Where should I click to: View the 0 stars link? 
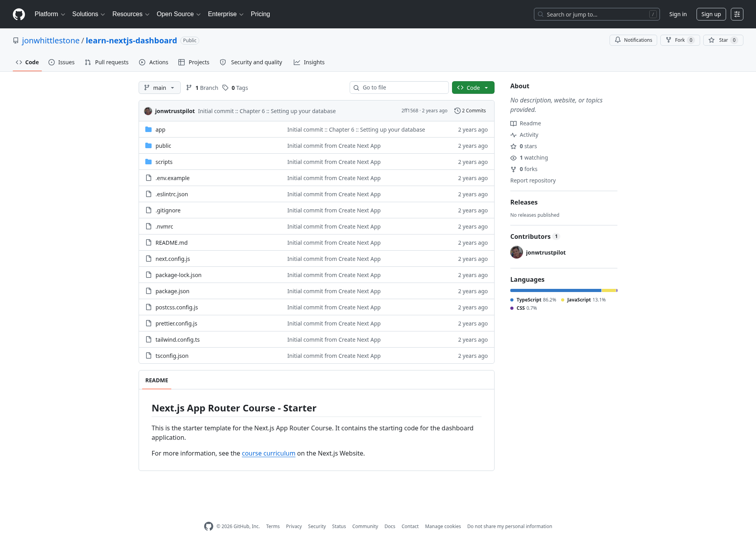[524, 146]
